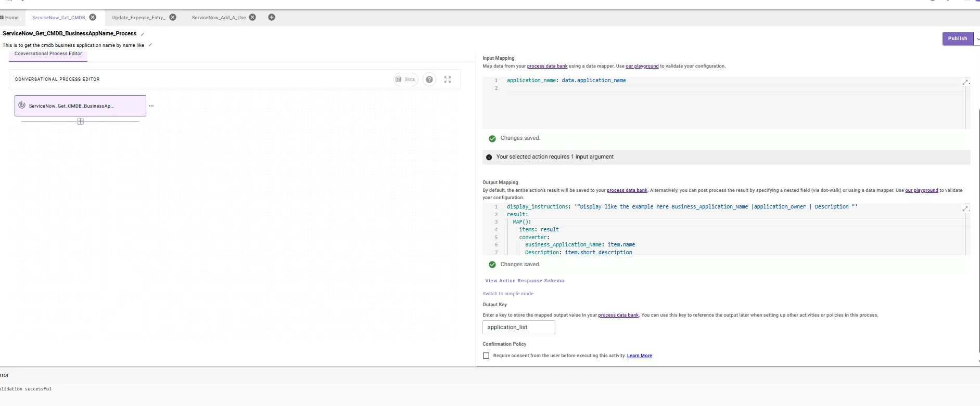
Task: Close the ServiceNow_Add_A_Use tab
Action: [x=252, y=17]
